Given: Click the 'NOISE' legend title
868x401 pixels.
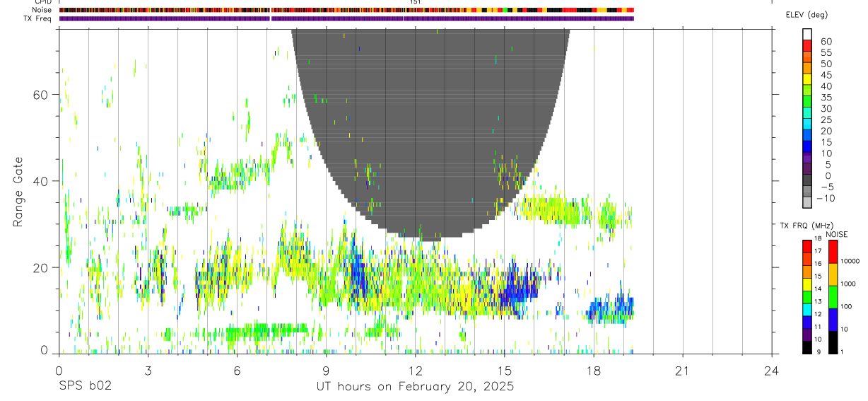Looking at the screenshot, I should coord(836,234).
